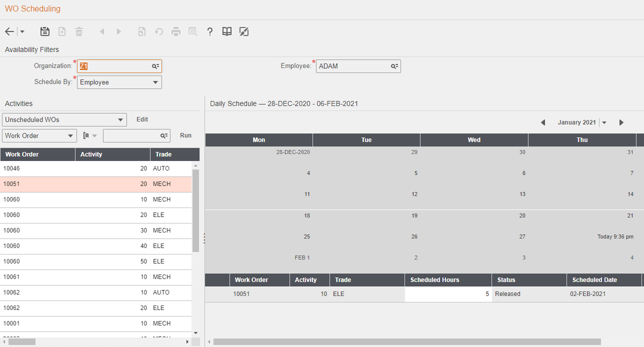This screenshot has height=347, width=644.
Task: Select work order 10046 AUTO row
Action: (x=95, y=168)
